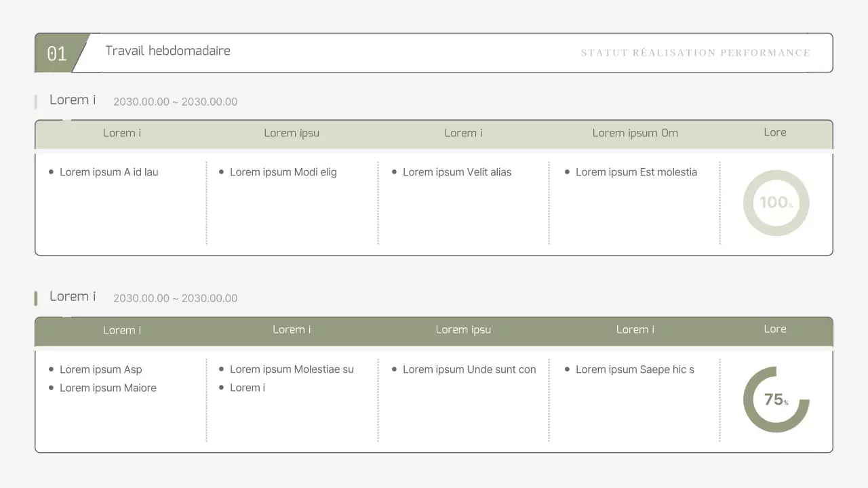Open the Lorem ipsum Om column header
Screen dimensions: 868x488
click(x=635, y=133)
